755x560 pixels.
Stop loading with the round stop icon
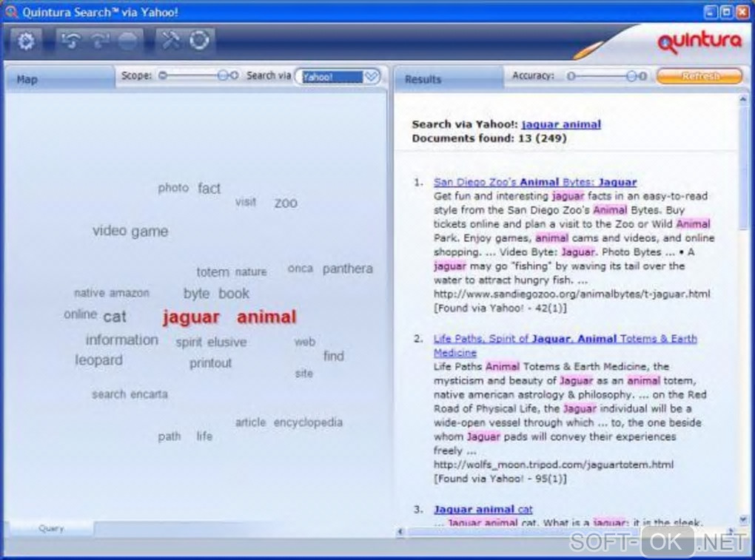pos(127,41)
